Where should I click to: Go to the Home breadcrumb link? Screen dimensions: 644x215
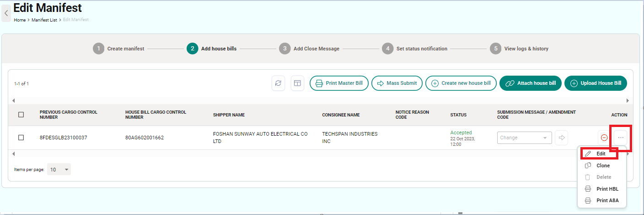point(20,20)
